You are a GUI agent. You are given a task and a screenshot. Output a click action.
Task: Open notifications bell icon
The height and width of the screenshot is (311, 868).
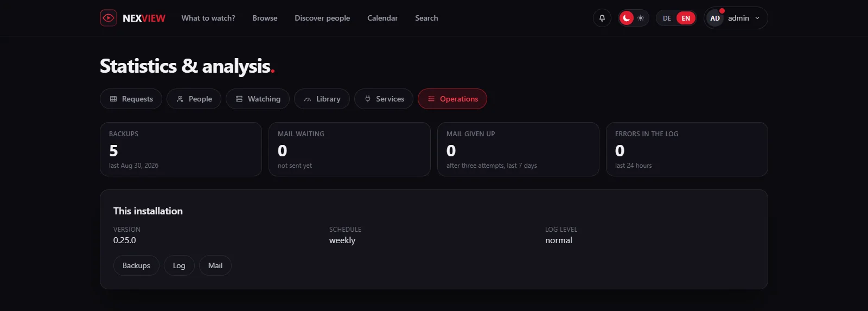(602, 18)
